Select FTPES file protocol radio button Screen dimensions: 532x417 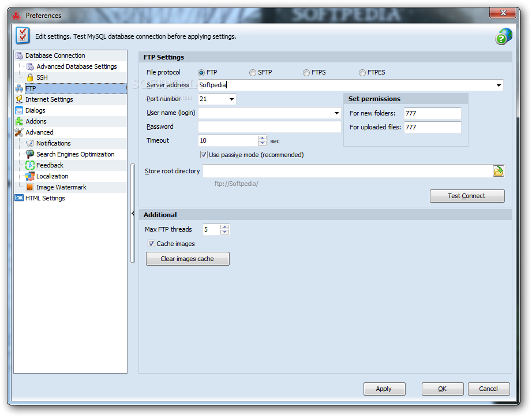(362, 73)
